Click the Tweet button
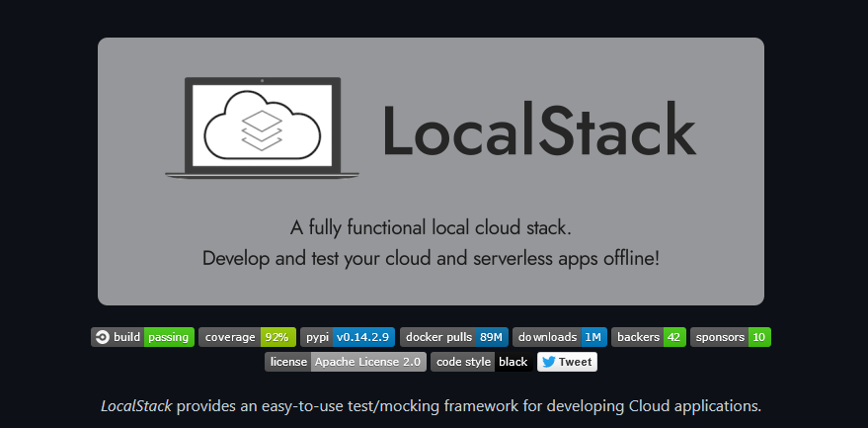The width and height of the screenshot is (868, 428). click(568, 362)
